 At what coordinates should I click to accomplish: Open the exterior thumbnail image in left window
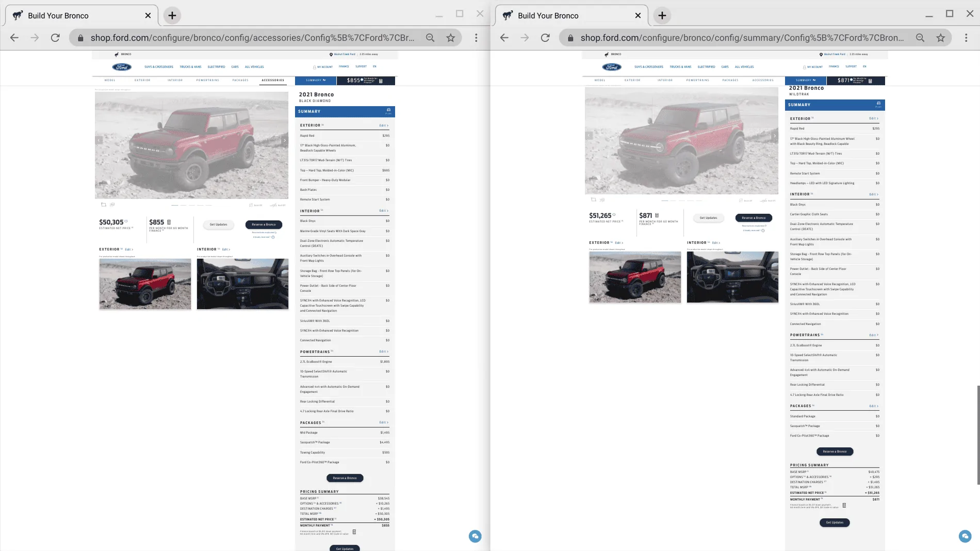click(145, 284)
